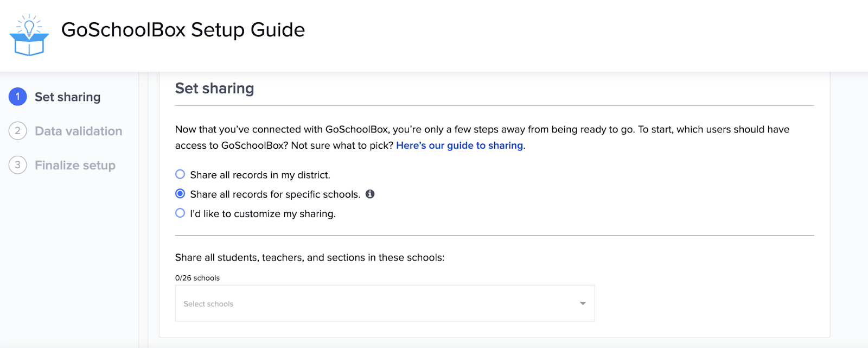Click the GoSchoolBox Setup Guide title
Viewport: 868px width, 348px height.
(183, 30)
